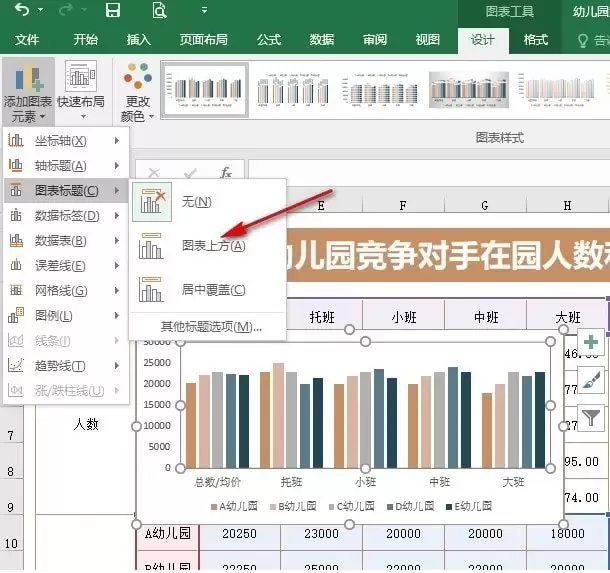Select the fifth chart style thumbnail
Screen dimensions: 610x573
(x=556, y=89)
